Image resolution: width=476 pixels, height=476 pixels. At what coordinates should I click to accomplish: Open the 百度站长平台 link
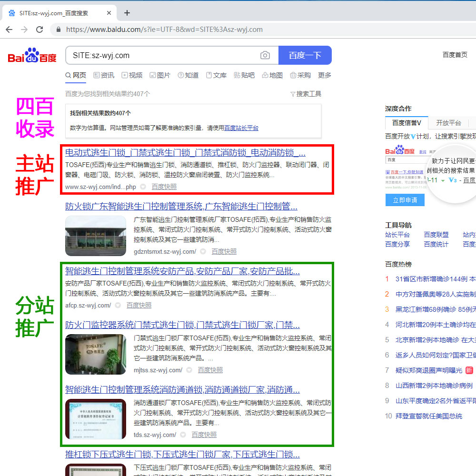pos(241,128)
